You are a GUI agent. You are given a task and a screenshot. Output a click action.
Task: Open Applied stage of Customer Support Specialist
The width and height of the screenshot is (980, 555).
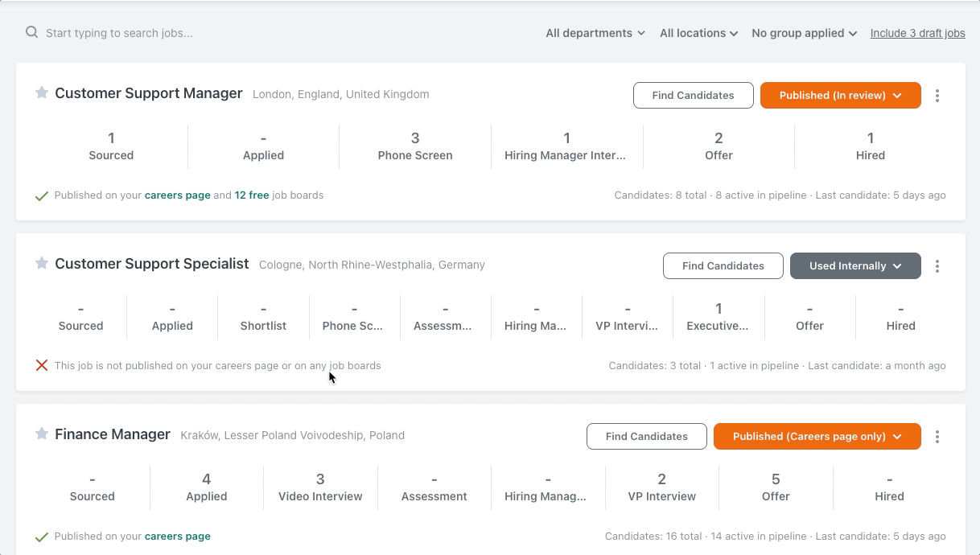(172, 317)
